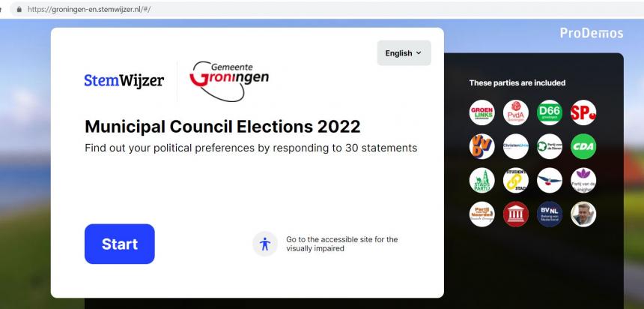Click the green D66 party icon
The height and width of the screenshot is (309, 644).
550,112
